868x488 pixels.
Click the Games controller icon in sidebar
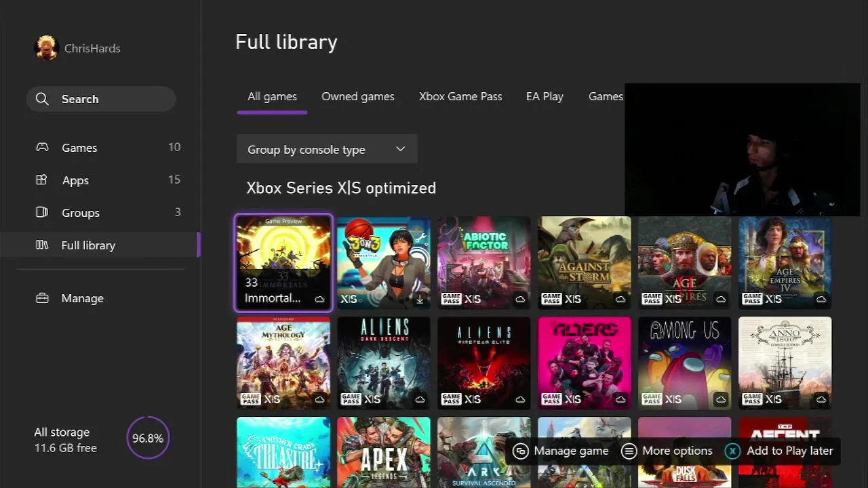tap(42, 147)
